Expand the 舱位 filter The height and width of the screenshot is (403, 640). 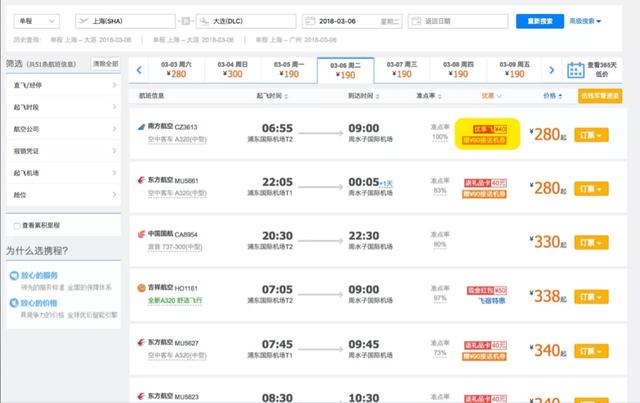pos(64,195)
